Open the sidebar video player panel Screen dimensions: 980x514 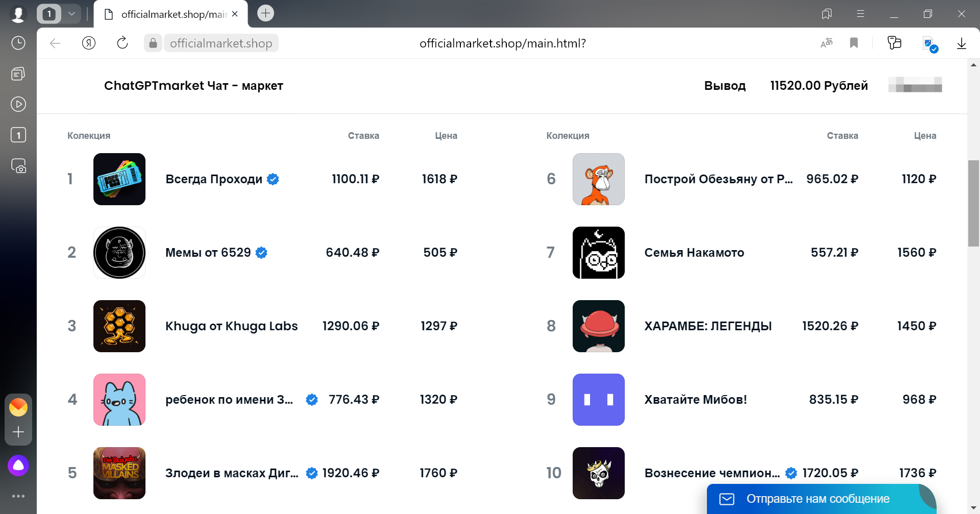(18, 104)
